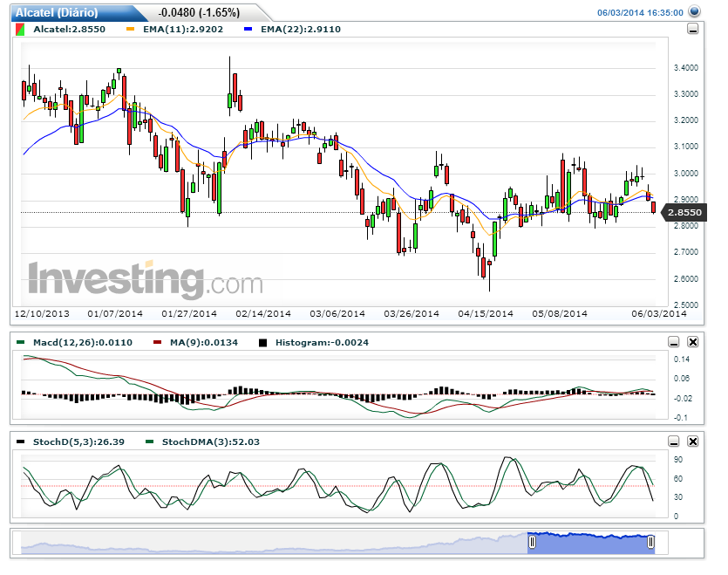Click the green StochDMA(3) legend swatch
This screenshot has height=575, width=728.
(149, 442)
